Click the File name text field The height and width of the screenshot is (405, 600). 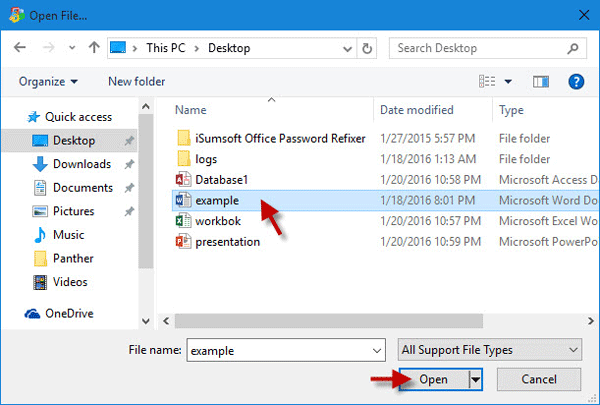tap(286, 350)
